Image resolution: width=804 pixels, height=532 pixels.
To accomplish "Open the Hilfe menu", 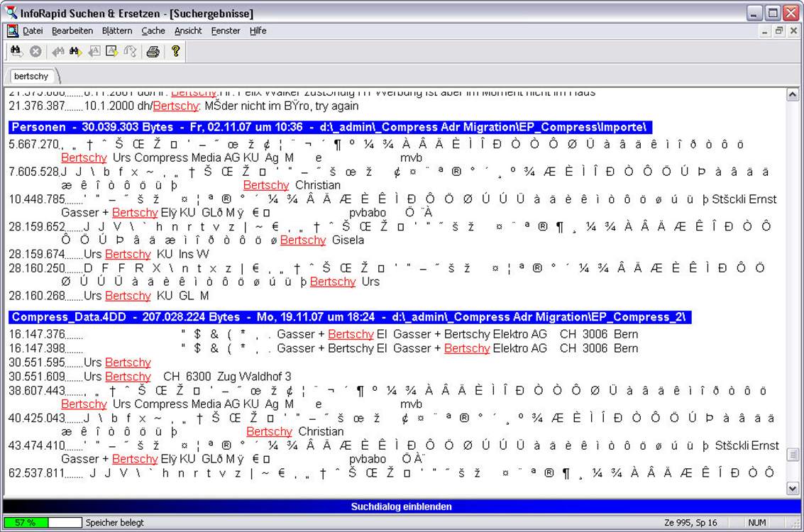I will tap(258, 31).
